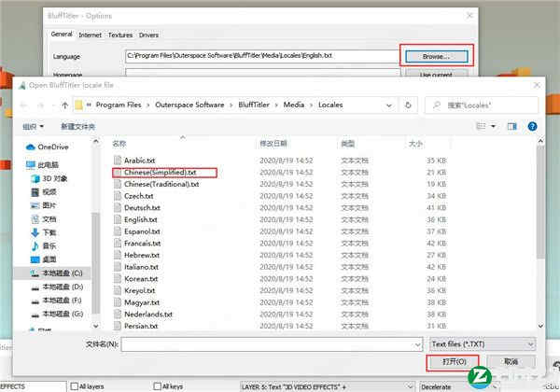The height and width of the screenshot is (392, 560).
Task: Select Korean.txt file
Action: 141,278
